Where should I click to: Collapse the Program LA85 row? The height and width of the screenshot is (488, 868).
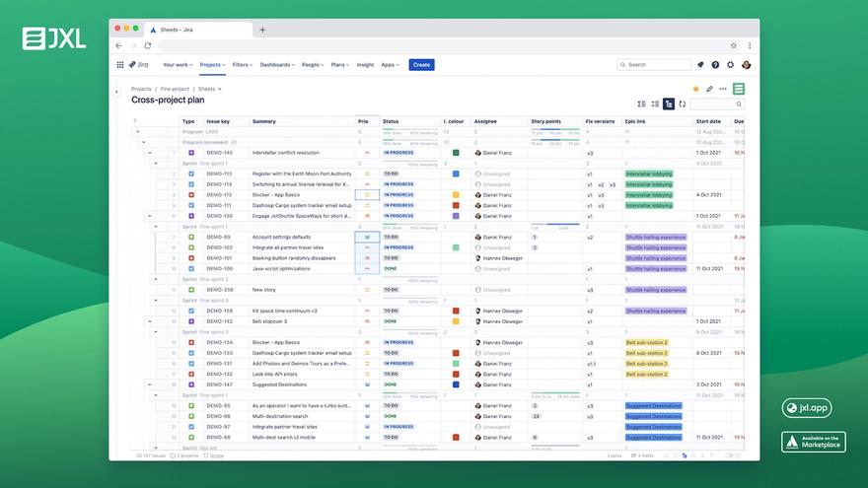(138, 132)
